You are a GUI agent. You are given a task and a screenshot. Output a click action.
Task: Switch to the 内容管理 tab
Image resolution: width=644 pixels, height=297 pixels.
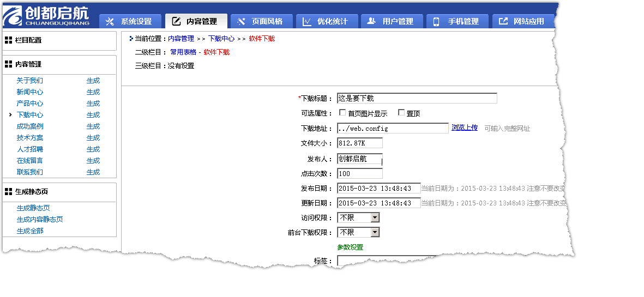pyautogui.click(x=196, y=21)
